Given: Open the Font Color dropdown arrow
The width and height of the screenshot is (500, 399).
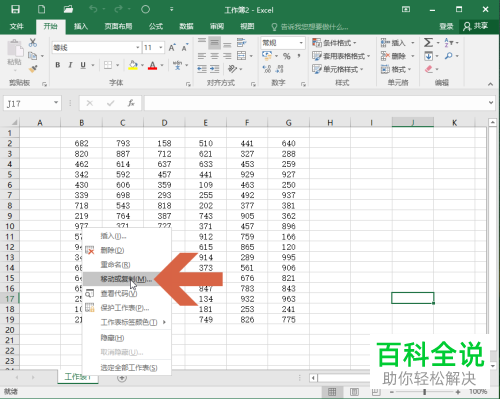Looking at the screenshot, I should coord(162,65).
